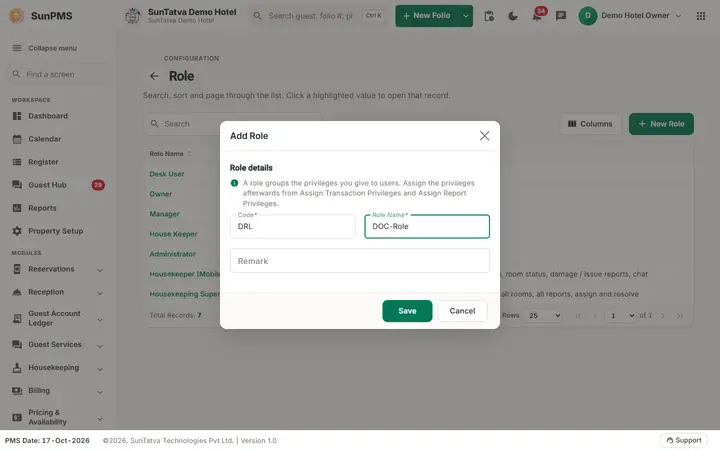The height and width of the screenshot is (450, 720).
Task: Click the Reports sidebar icon
Action: (17, 208)
